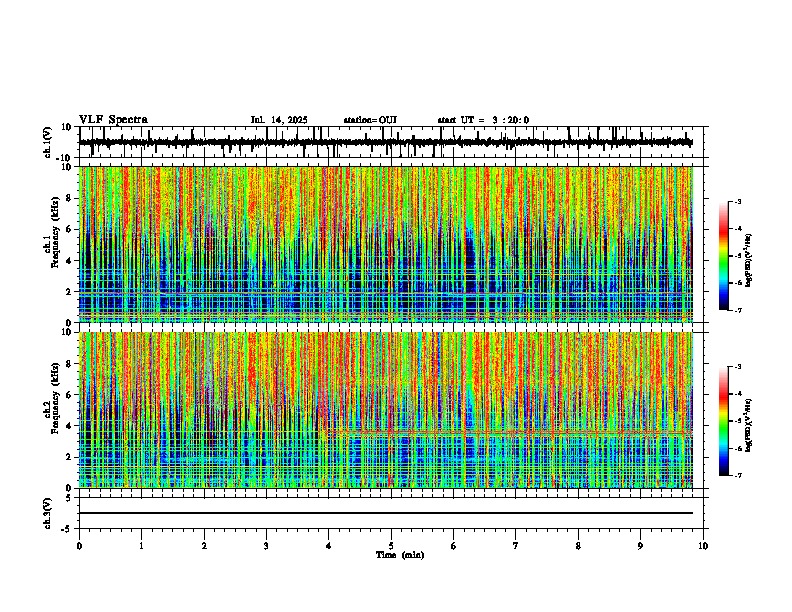Image resolution: width=792 pixels, height=612 pixels.
Task: Click time axis tick label "2"
Action: pos(204,546)
